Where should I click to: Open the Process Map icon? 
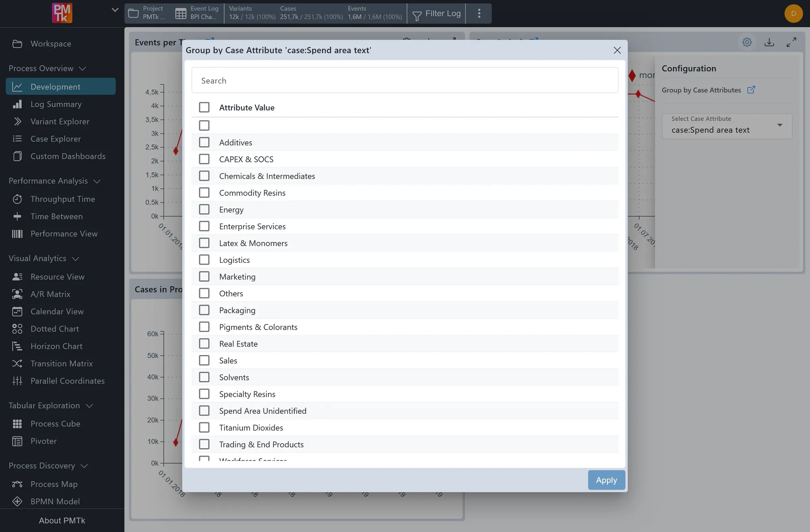tap(17, 484)
